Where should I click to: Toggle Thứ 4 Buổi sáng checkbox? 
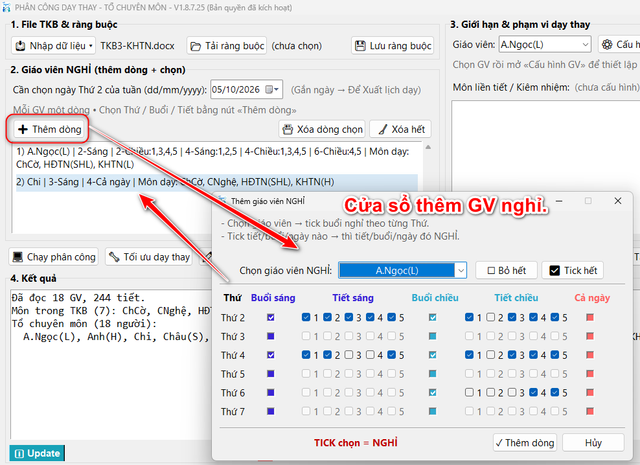pos(271,355)
